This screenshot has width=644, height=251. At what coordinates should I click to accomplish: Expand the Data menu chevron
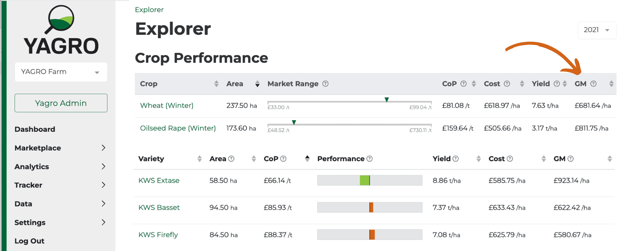pyautogui.click(x=103, y=204)
